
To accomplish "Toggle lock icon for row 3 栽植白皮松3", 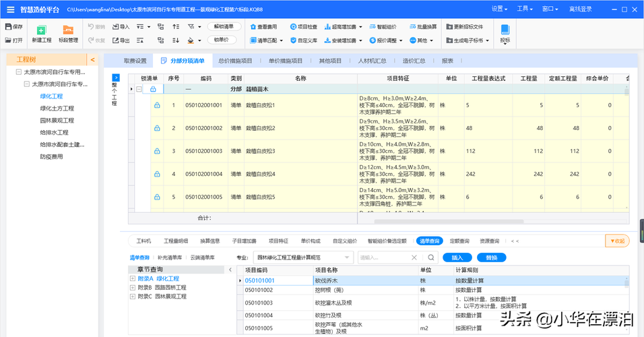I will point(157,151).
